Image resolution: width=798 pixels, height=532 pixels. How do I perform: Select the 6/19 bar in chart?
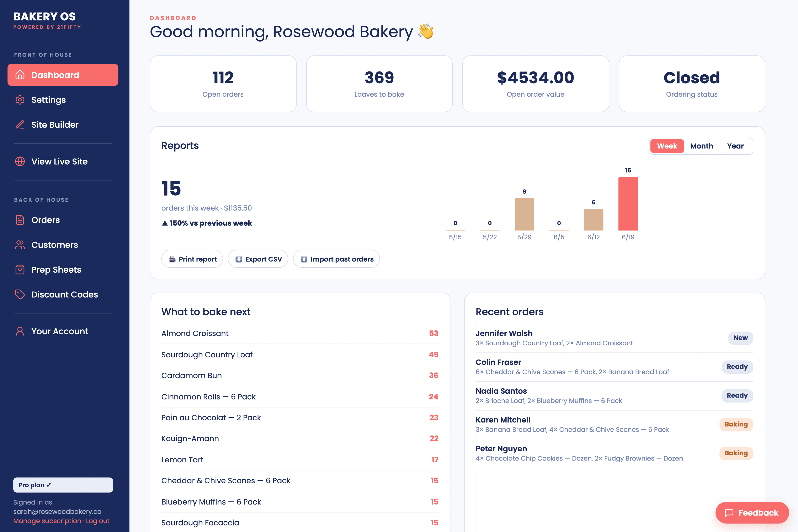[x=628, y=204]
